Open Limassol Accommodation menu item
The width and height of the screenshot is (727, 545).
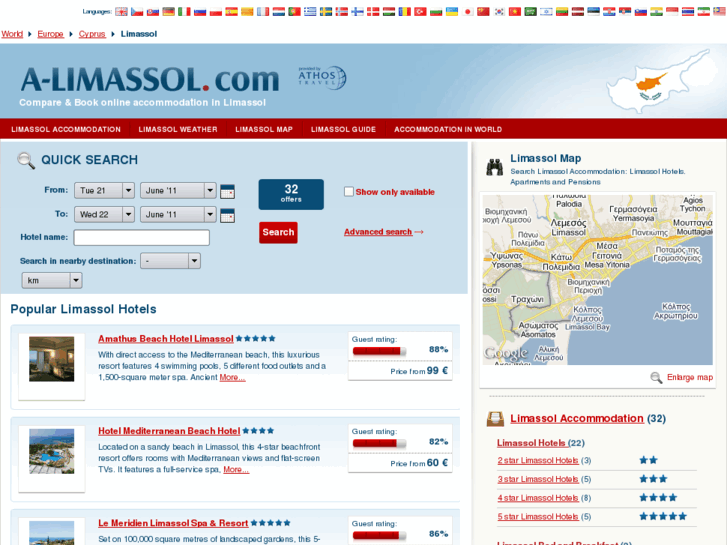66,129
